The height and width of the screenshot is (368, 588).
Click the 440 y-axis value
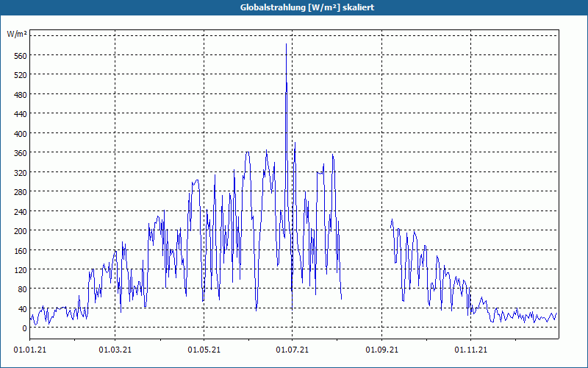(x=21, y=114)
